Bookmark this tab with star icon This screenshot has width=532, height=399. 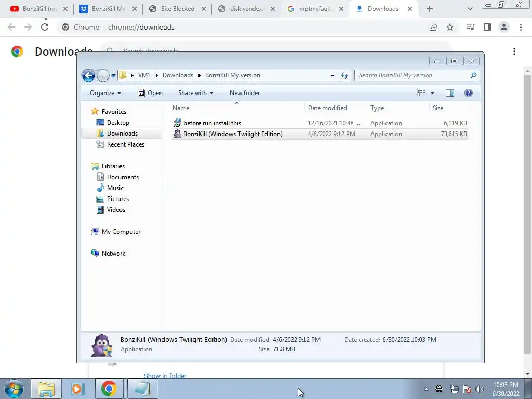(x=450, y=27)
